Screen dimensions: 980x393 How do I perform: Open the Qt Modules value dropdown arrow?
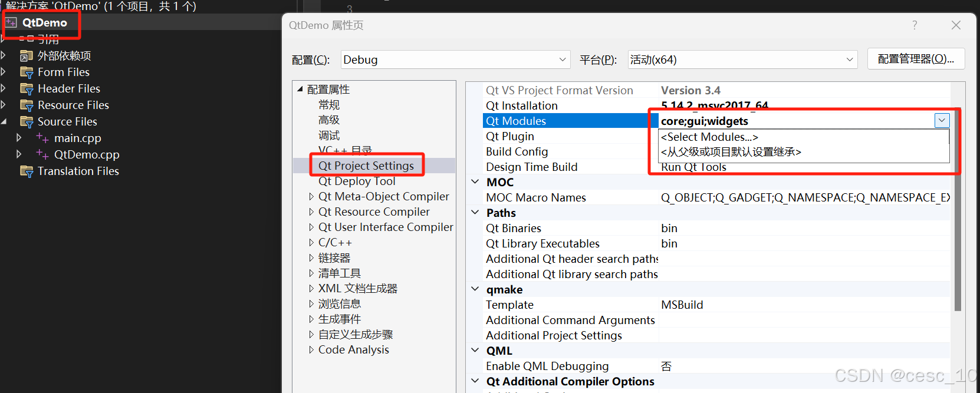coord(942,120)
